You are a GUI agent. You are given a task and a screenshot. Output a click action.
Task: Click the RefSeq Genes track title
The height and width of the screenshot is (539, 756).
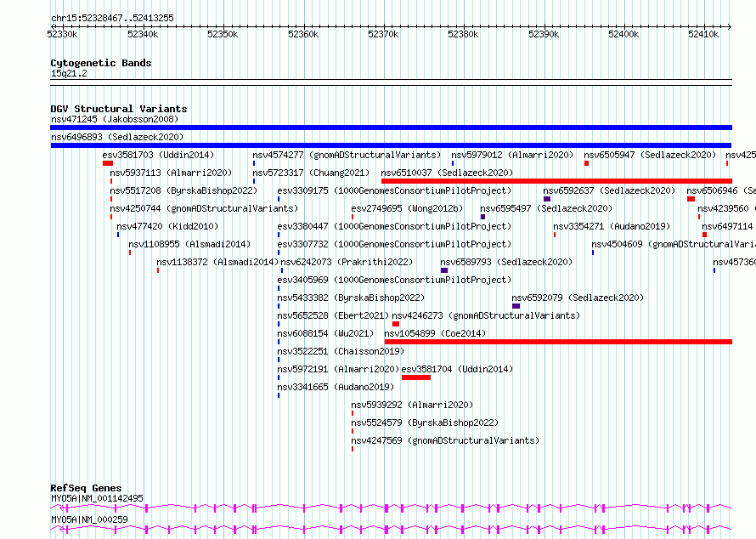pos(86,488)
